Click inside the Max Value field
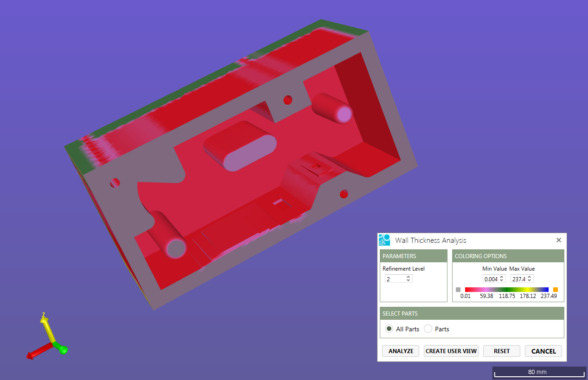 coord(518,279)
